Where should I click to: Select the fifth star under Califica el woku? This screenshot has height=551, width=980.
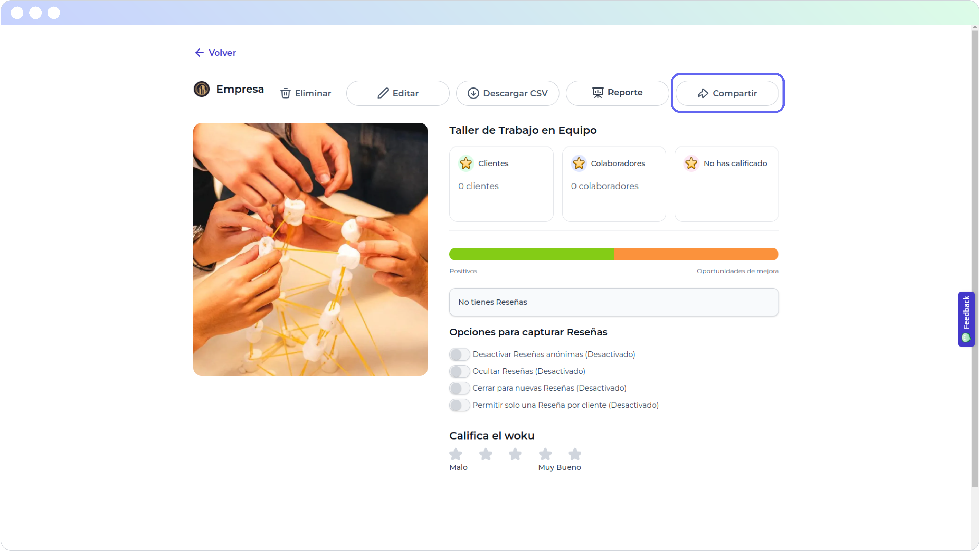coord(574,454)
